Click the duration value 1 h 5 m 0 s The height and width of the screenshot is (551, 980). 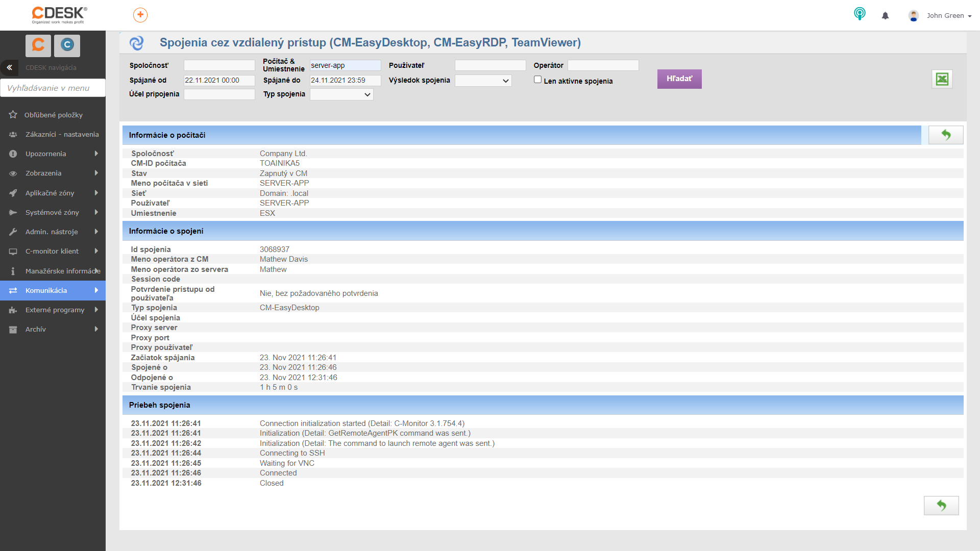pyautogui.click(x=279, y=387)
